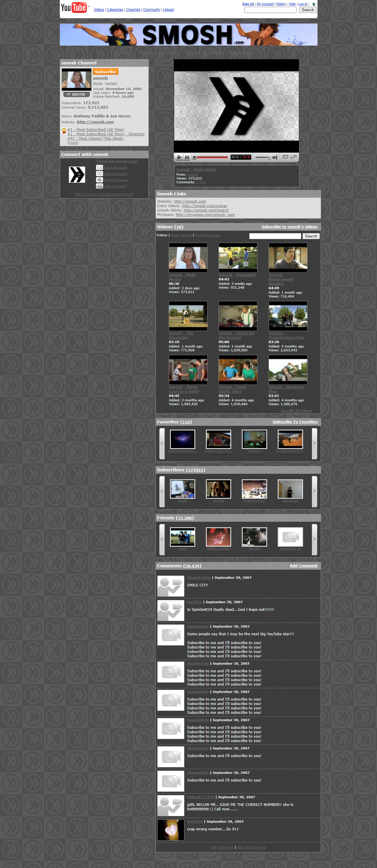Click the Share Channel icon
The height and width of the screenshot is (868, 377).
tap(100, 179)
